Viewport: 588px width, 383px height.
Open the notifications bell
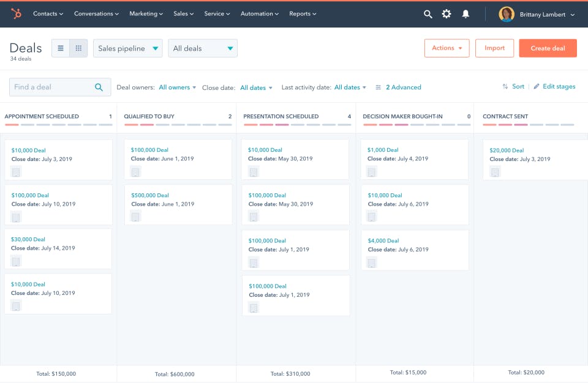tap(466, 14)
